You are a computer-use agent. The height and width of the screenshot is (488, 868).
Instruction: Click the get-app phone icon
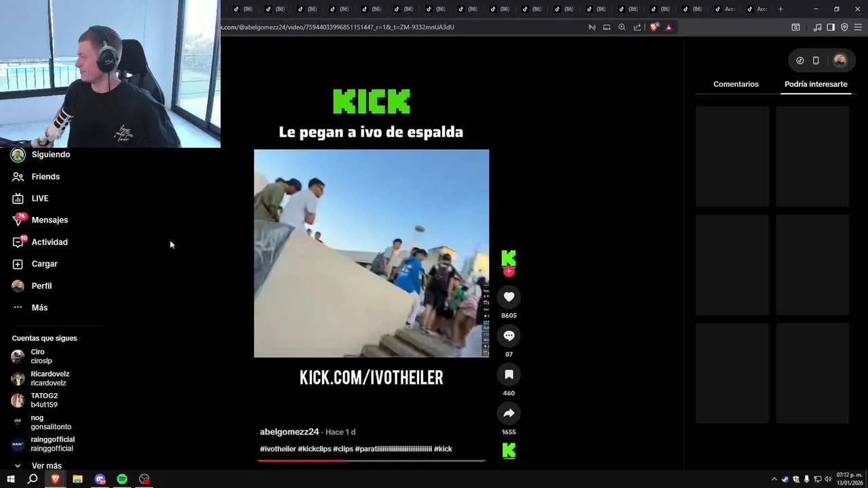coord(816,60)
